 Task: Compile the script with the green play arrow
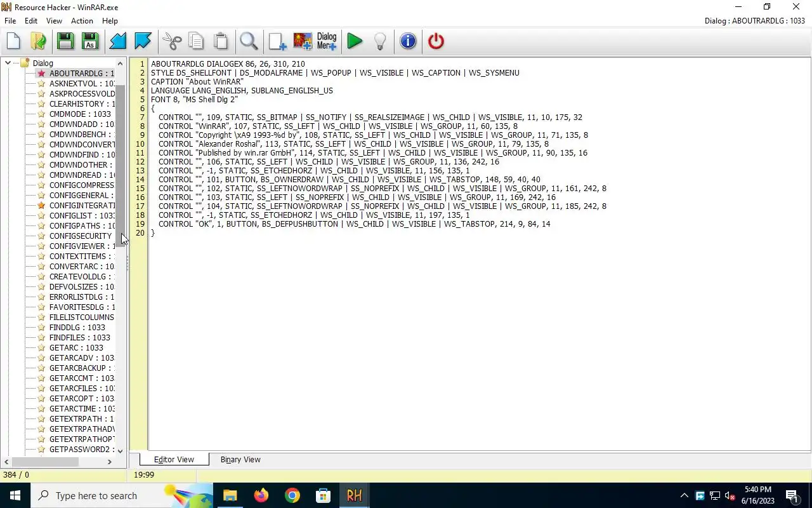click(355, 41)
